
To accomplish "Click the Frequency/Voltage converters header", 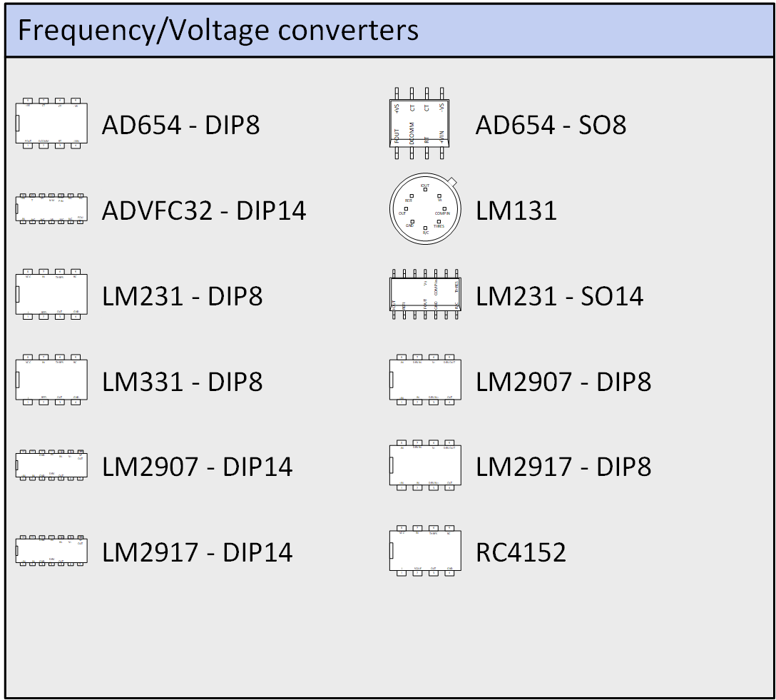I will click(x=389, y=31).
